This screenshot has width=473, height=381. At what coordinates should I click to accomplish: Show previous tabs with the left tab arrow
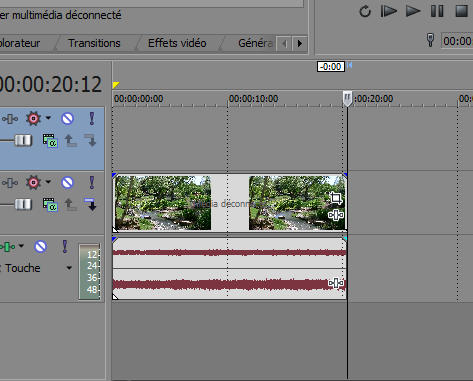284,44
